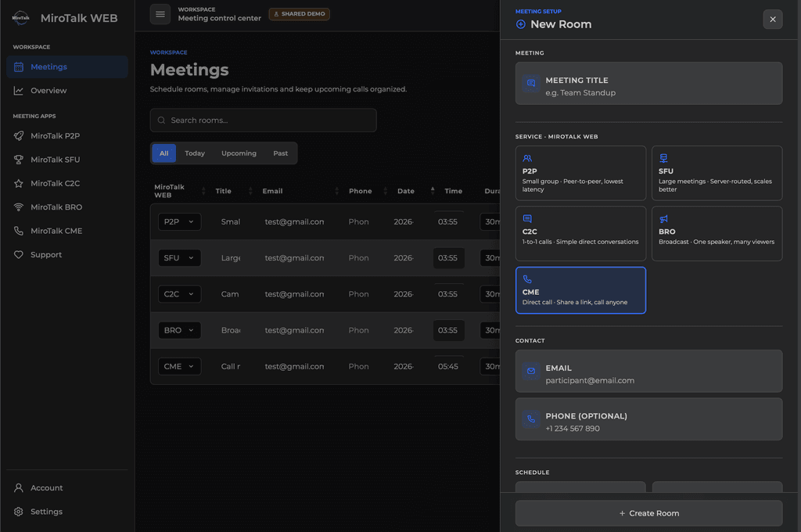Viewport: 801px width, 532px height.
Task: Open the P2P service dropdown in table
Action: pos(179,221)
